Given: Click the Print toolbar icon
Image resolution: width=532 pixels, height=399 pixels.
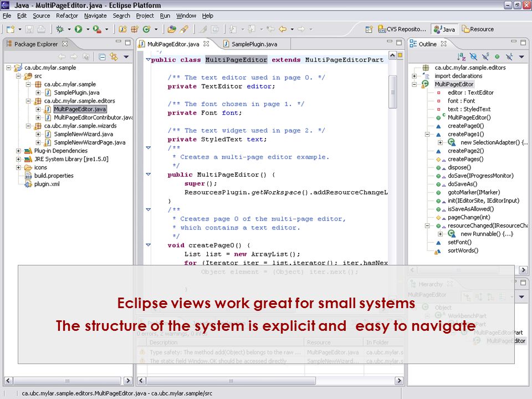Looking at the screenshot, I should 41,29.
